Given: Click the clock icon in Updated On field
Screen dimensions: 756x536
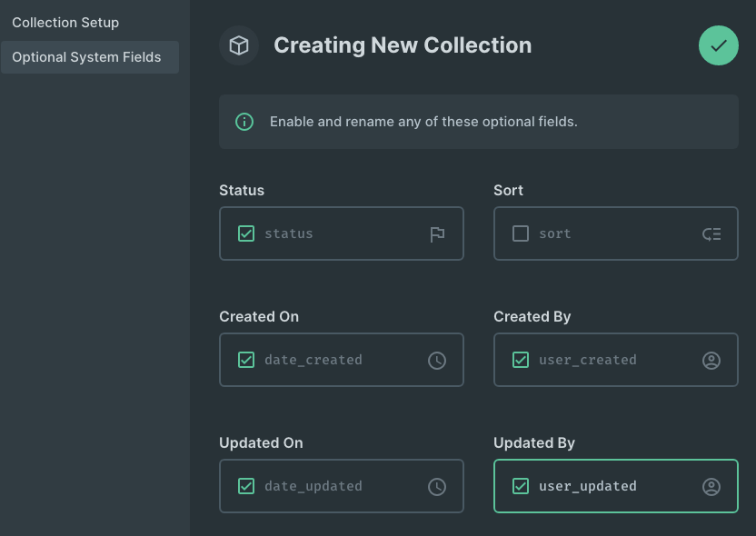Looking at the screenshot, I should coord(437,487).
